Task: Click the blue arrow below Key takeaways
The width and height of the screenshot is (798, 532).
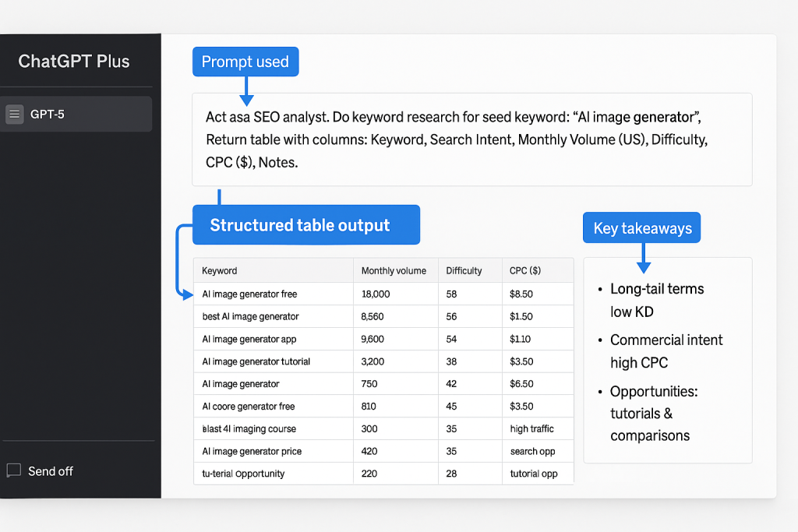Action: [643, 258]
